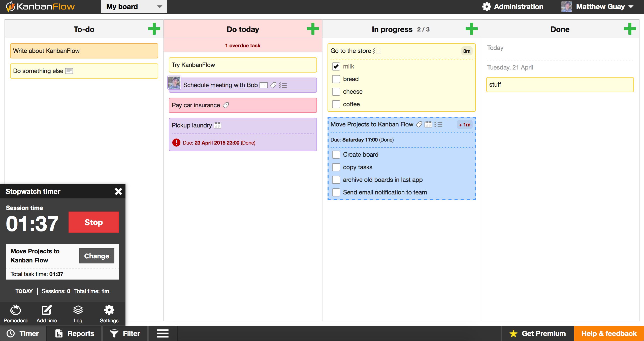The height and width of the screenshot is (341, 644).
Task: Check the bread subtask
Action: coord(336,79)
